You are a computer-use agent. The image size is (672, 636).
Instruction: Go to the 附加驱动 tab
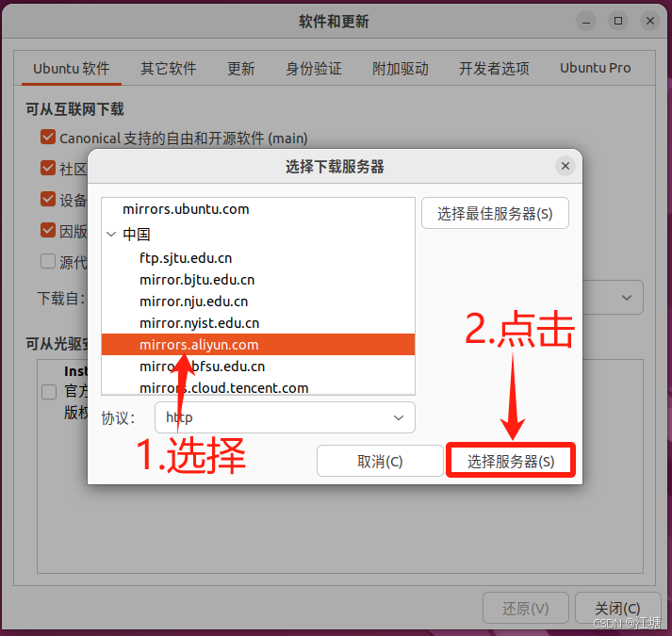[x=401, y=68]
